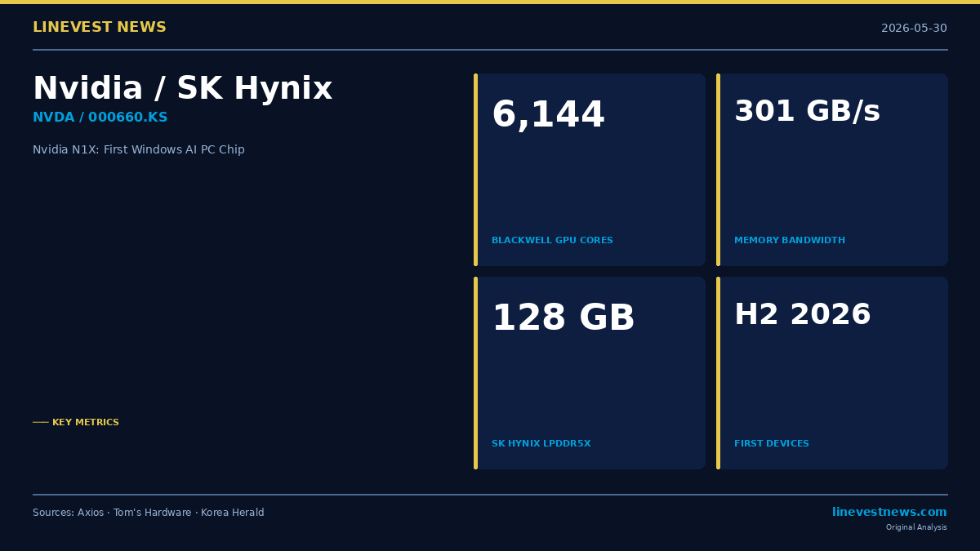Select the Nvidia / SK Hynix headline
Viewport: 980px width, 551px height.
182,89
